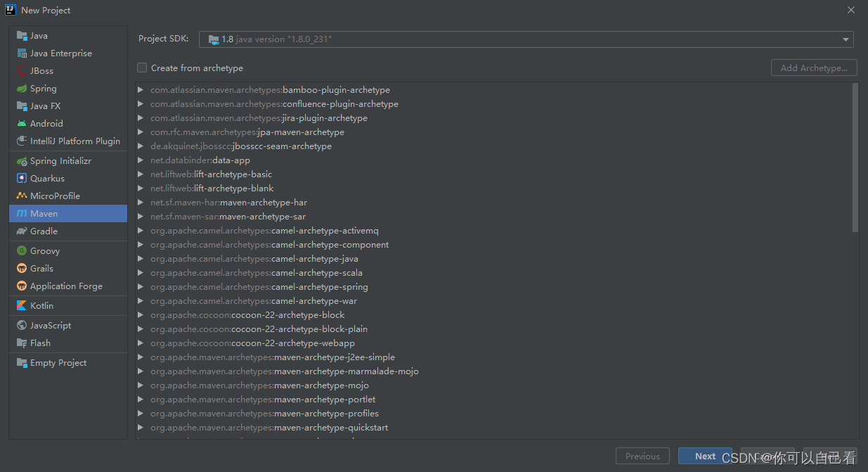The width and height of the screenshot is (868, 472).
Task: Select maven-archetype-mojo row
Action: click(493, 385)
